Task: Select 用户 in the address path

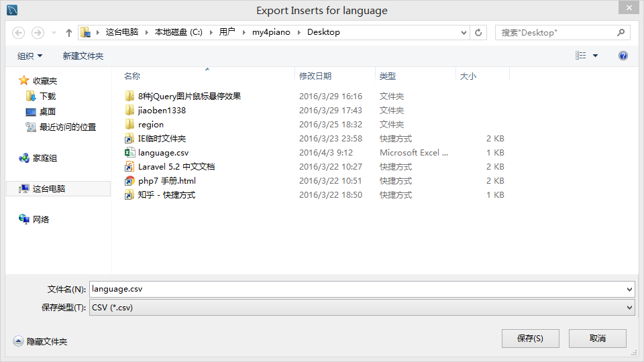Action: coord(227,32)
